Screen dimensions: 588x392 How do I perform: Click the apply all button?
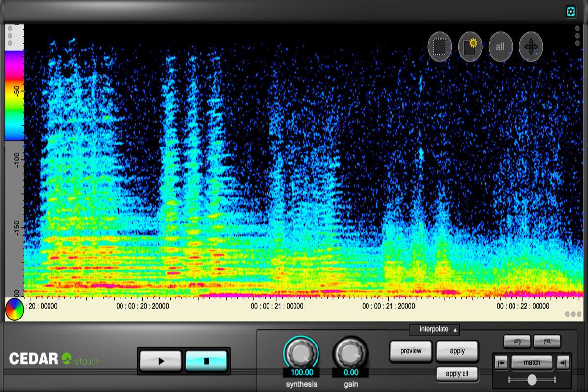point(457,374)
